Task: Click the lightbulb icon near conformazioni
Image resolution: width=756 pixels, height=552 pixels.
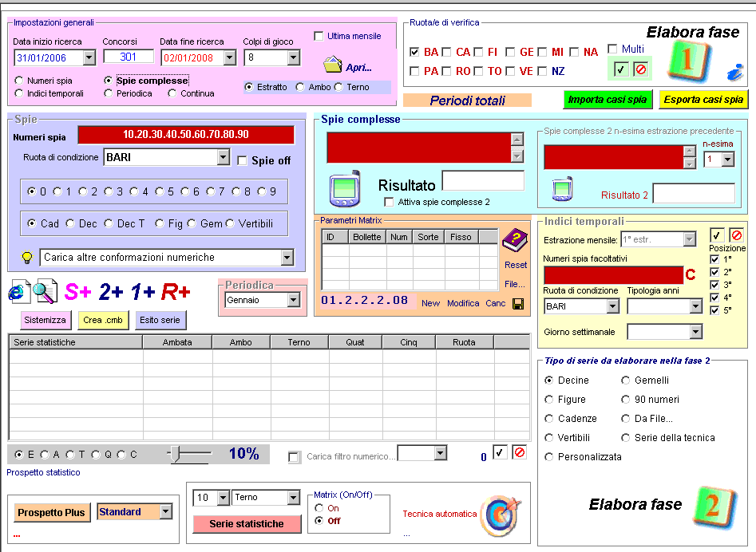Action: click(27, 257)
